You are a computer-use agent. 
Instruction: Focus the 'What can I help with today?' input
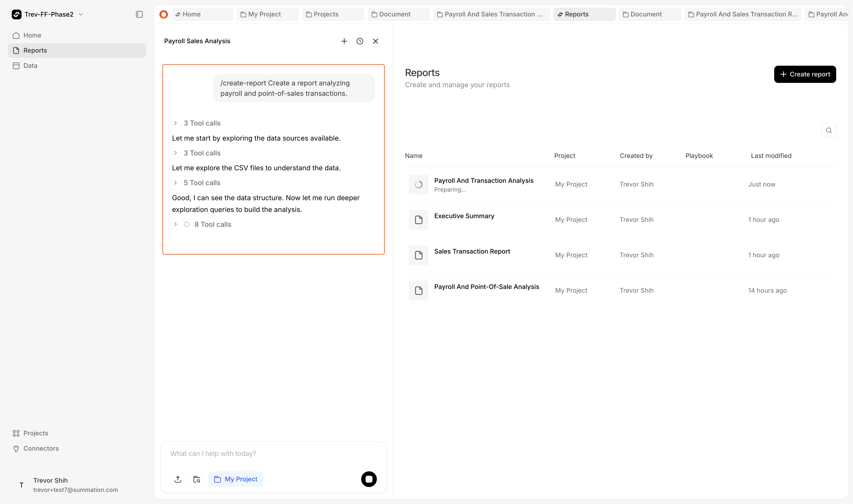click(273, 454)
